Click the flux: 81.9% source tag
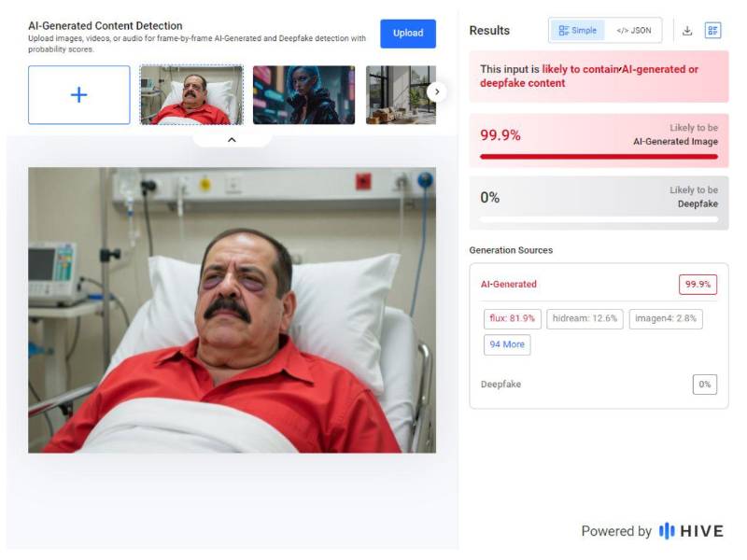The height and width of the screenshot is (560, 747). click(x=513, y=318)
